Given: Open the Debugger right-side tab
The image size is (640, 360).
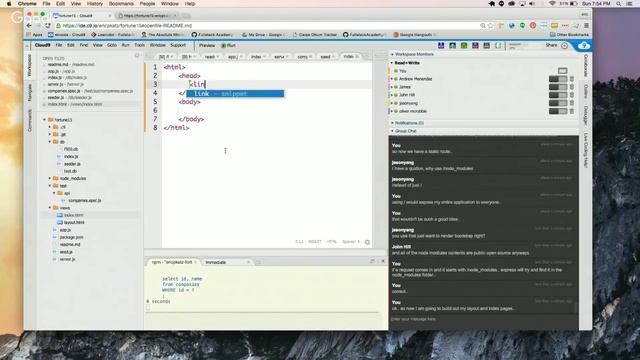Looking at the screenshot, I should pos(586,116).
